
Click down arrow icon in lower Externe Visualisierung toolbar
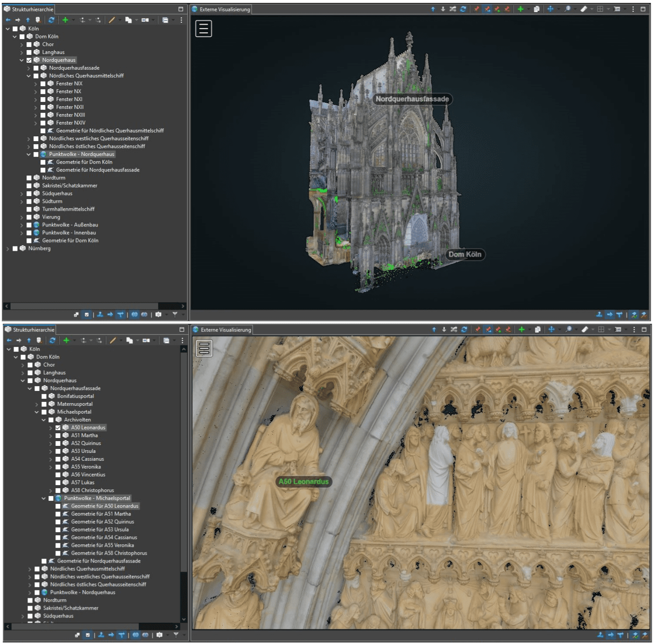point(444,330)
